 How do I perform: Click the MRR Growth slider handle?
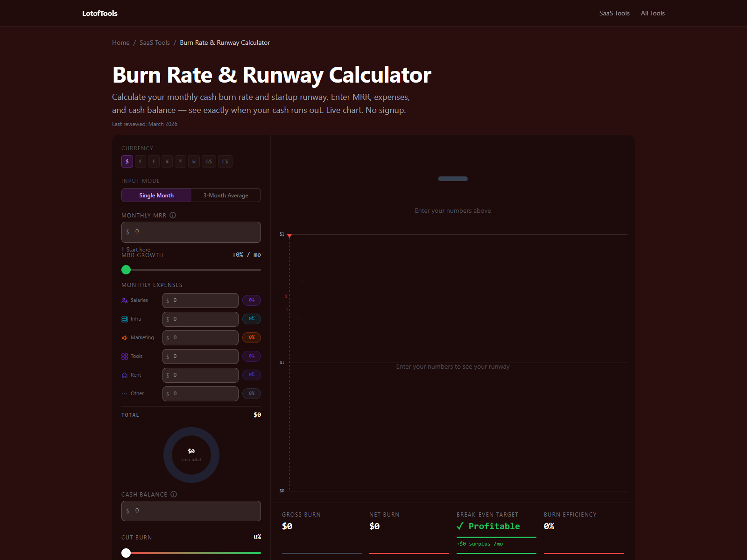pyautogui.click(x=126, y=270)
